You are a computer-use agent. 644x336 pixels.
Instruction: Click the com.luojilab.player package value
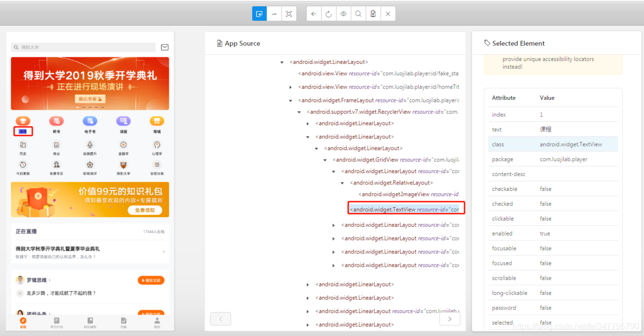point(564,159)
